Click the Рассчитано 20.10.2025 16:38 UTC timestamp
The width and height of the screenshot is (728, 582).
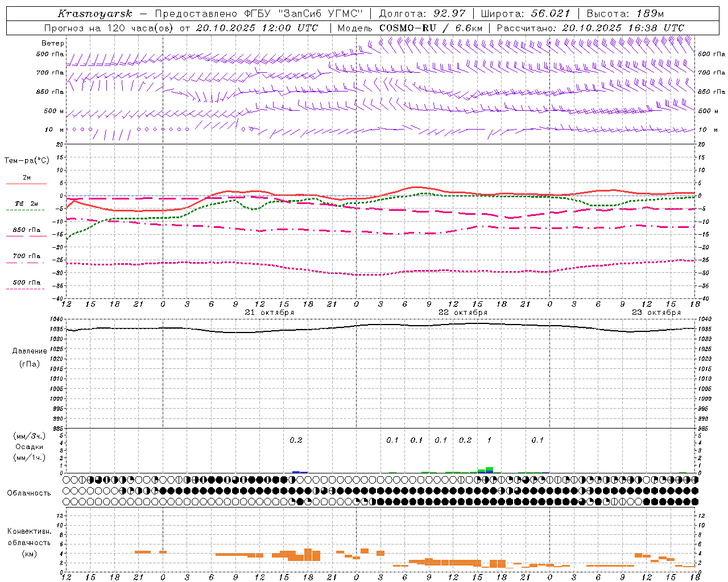(x=590, y=28)
